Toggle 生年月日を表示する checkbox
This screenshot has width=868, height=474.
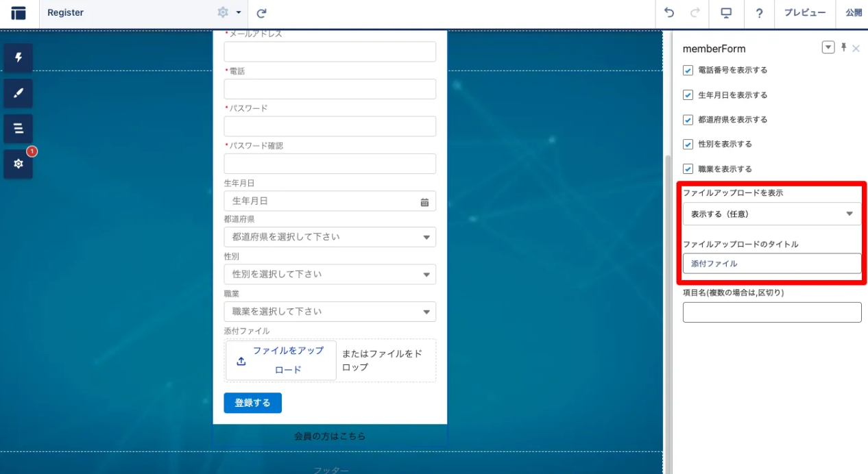pyautogui.click(x=688, y=95)
